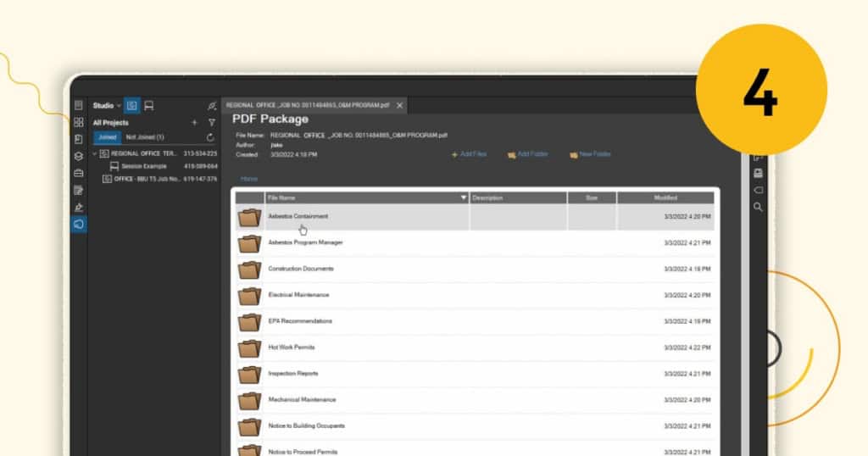868x456 pixels.
Task: Click the search magnifier icon on right
Action: pos(758,207)
